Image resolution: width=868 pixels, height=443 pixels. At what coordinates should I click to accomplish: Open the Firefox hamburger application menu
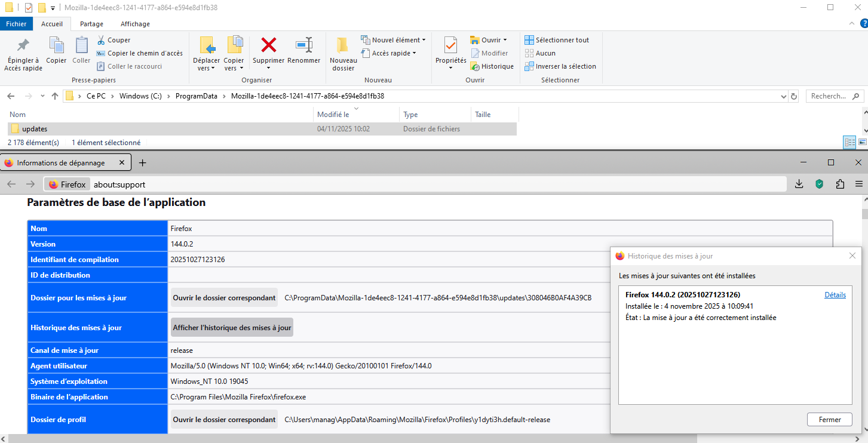click(859, 184)
